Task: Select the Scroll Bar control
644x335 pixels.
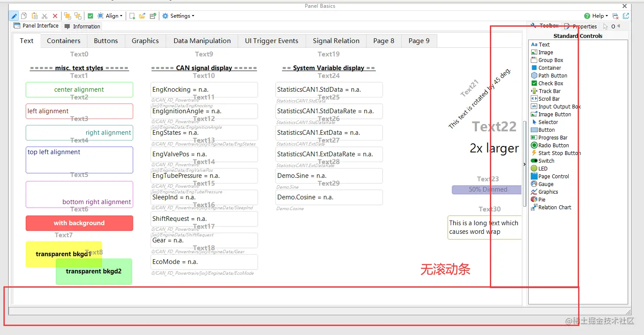Action: [x=545, y=99]
